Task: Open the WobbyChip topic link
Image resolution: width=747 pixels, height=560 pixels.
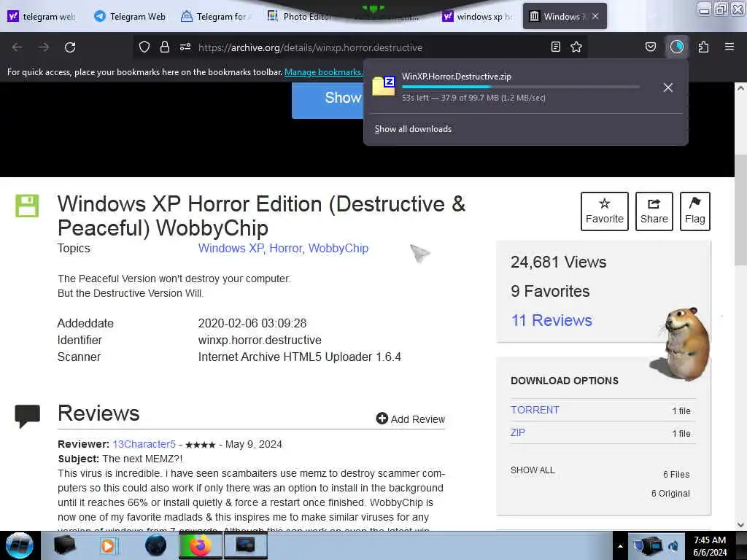Action: tap(338, 248)
